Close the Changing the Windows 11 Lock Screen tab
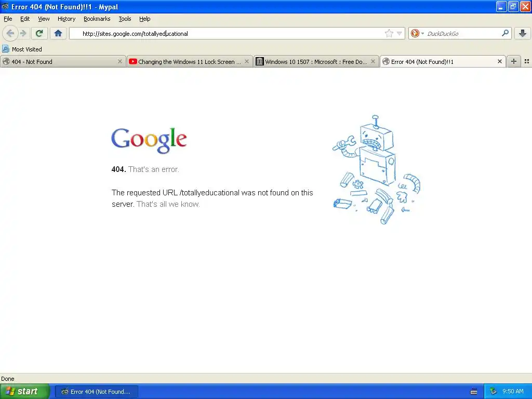 click(247, 61)
